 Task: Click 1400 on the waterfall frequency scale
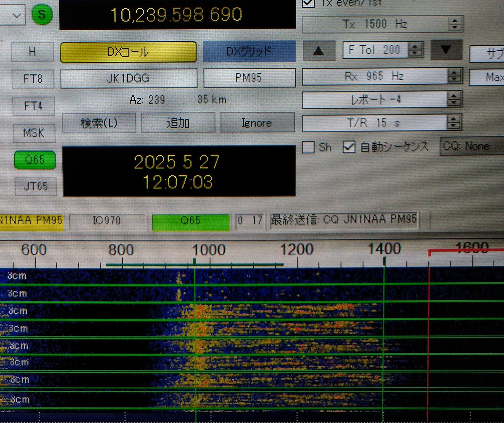point(384,249)
